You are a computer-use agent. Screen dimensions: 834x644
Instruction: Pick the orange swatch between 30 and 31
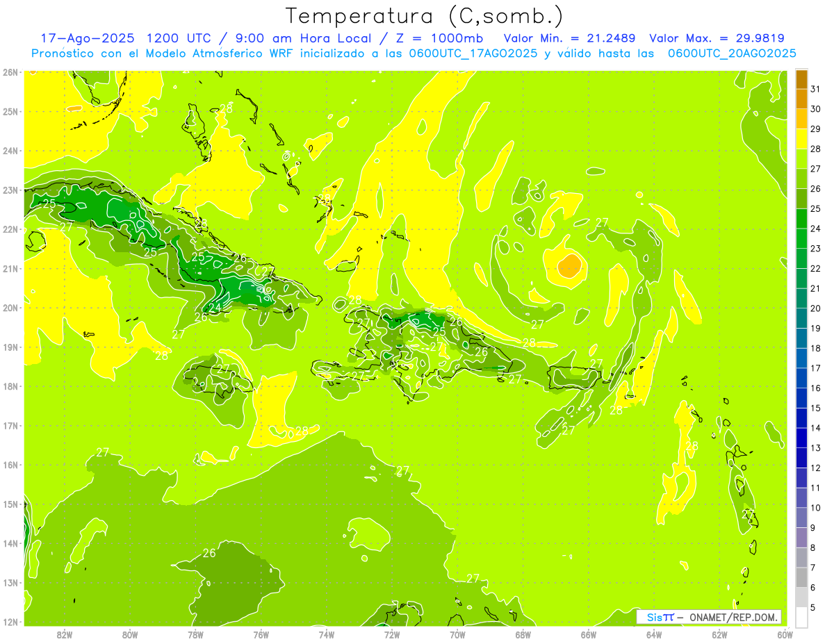coord(801,99)
